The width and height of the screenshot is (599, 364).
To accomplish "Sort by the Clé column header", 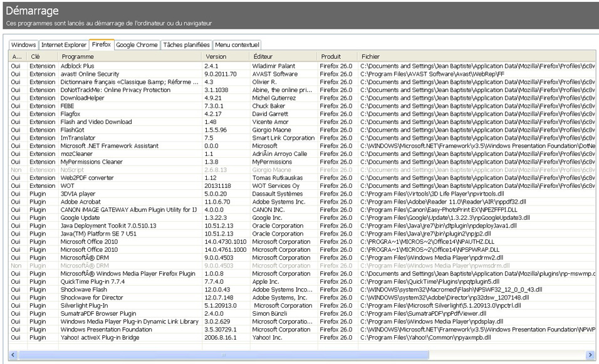I will (x=42, y=56).
